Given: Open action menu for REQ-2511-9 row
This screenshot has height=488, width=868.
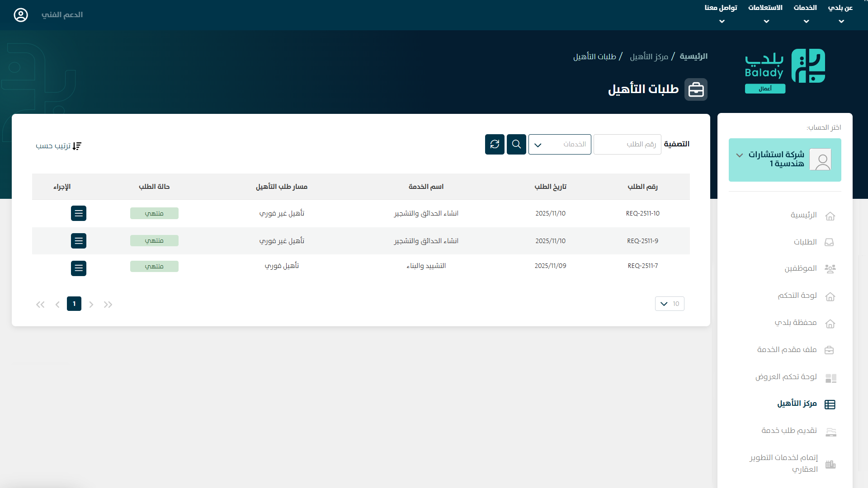Looking at the screenshot, I should tap(79, 241).
